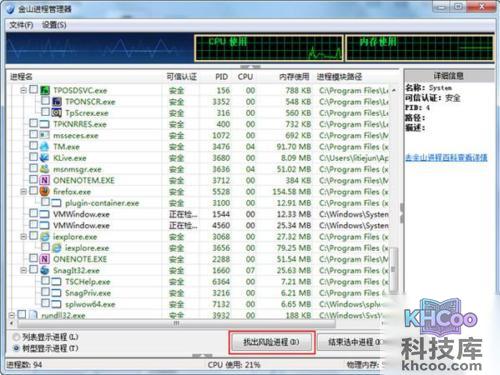Click the icon of VMWindow.exe PID 4560
The image size is (500, 375).
point(45,225)
